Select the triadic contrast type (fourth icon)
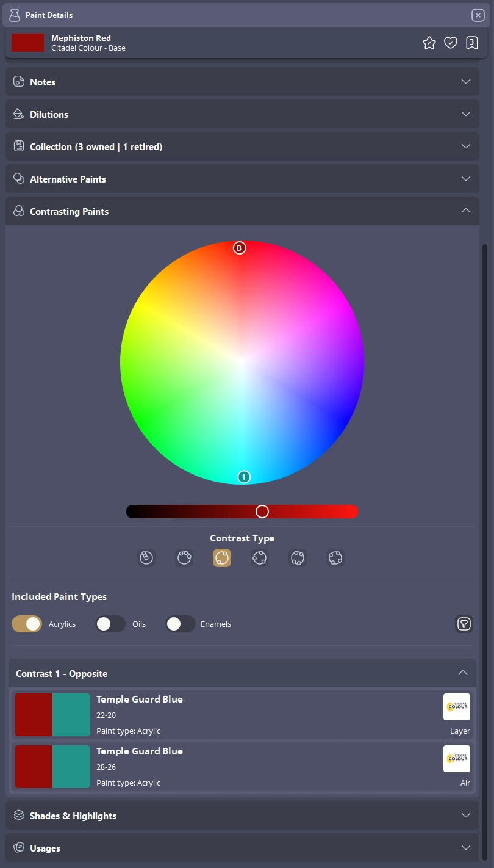 pyautogui.click(x=260, y=558)
